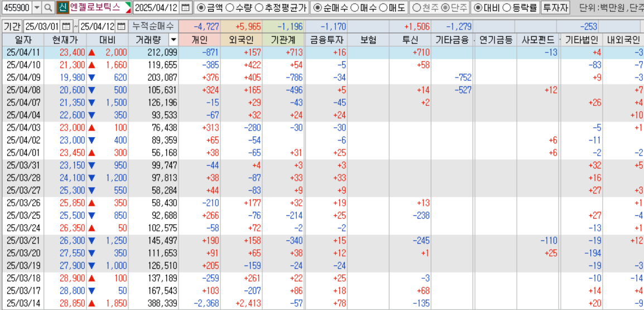The width and height of the screenshot is (644, 310).
Task: Click the magnifier stock search icon
Action: (49, 7)
